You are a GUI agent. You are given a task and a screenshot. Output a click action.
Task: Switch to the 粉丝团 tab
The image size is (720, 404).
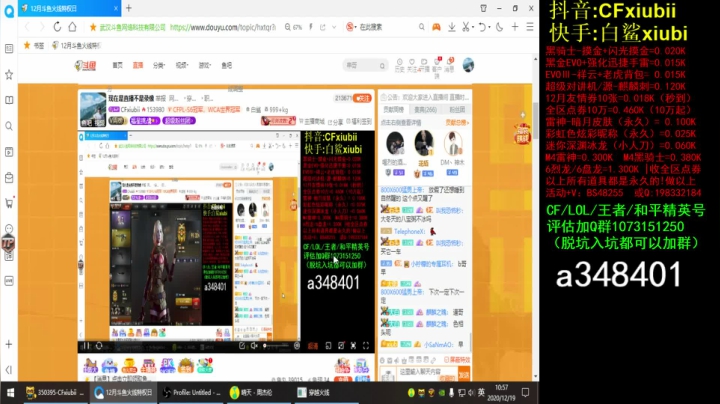pyautogui.click(x=456, y=110)
